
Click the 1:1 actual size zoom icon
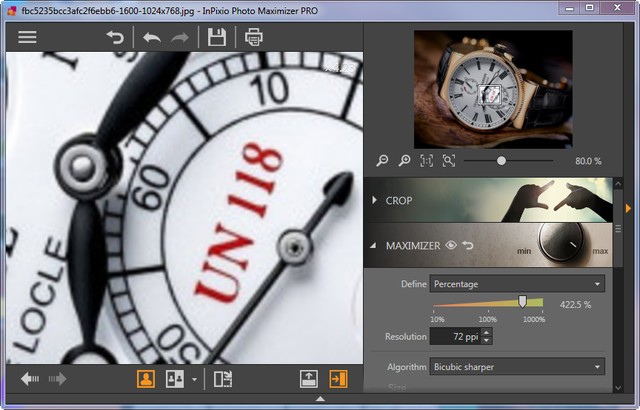pyautogui.click(x=427, y=160)
